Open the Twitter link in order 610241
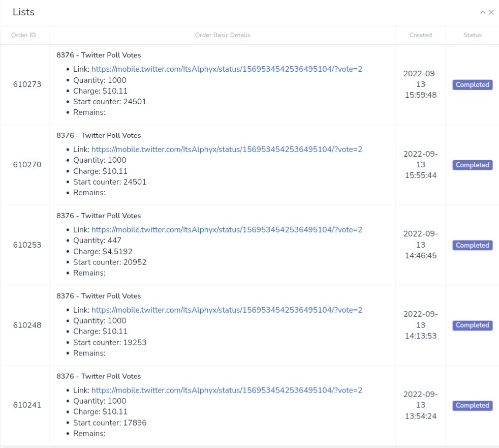The image size is (499, 448). 227,390
